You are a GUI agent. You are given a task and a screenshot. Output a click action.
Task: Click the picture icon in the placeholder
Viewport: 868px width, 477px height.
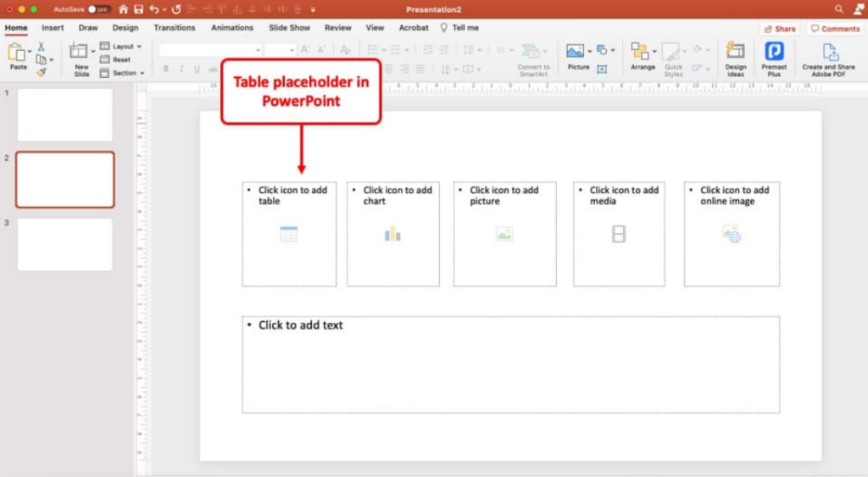click(x=504, y=235)
